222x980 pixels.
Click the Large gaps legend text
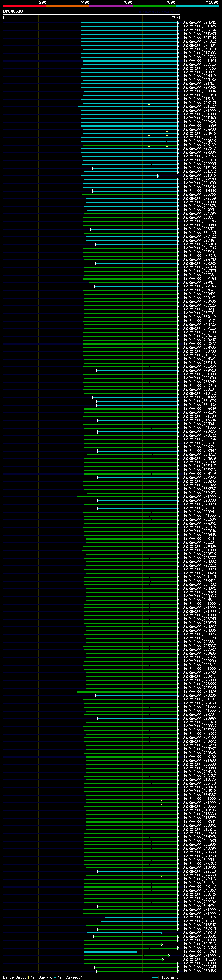(43, 977)
